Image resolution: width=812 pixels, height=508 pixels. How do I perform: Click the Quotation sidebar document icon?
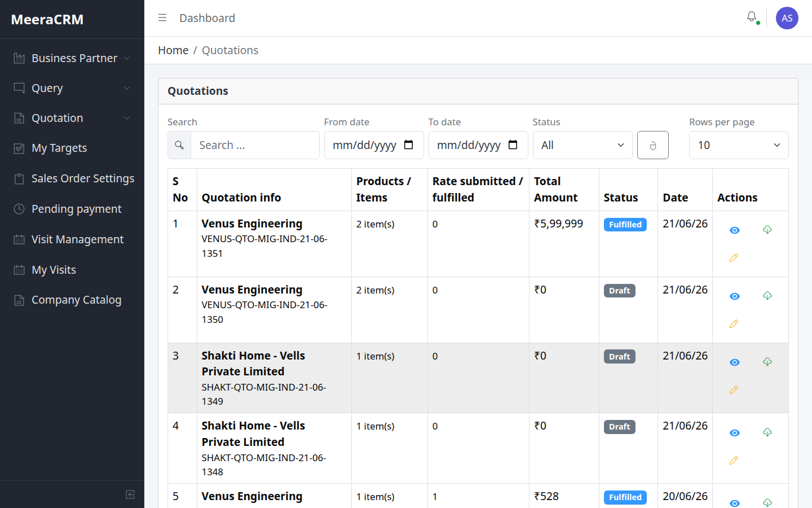(x=19, y=118)
